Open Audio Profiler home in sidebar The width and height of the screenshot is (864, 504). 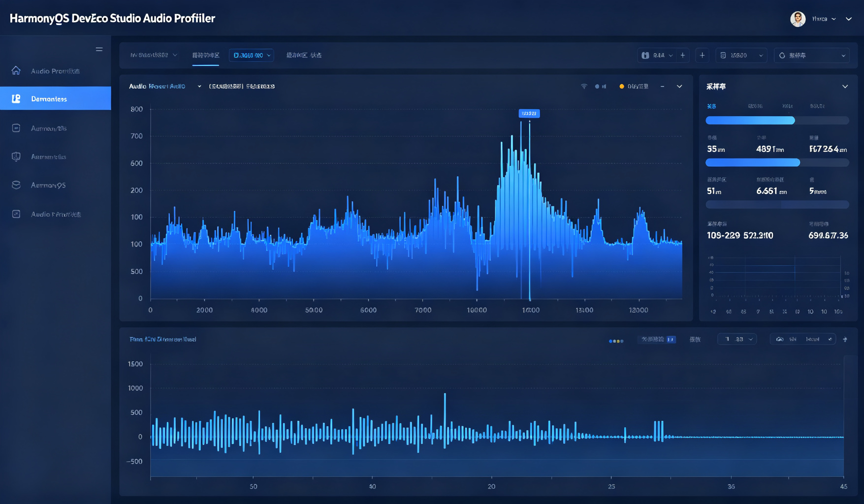click(56, 71)
